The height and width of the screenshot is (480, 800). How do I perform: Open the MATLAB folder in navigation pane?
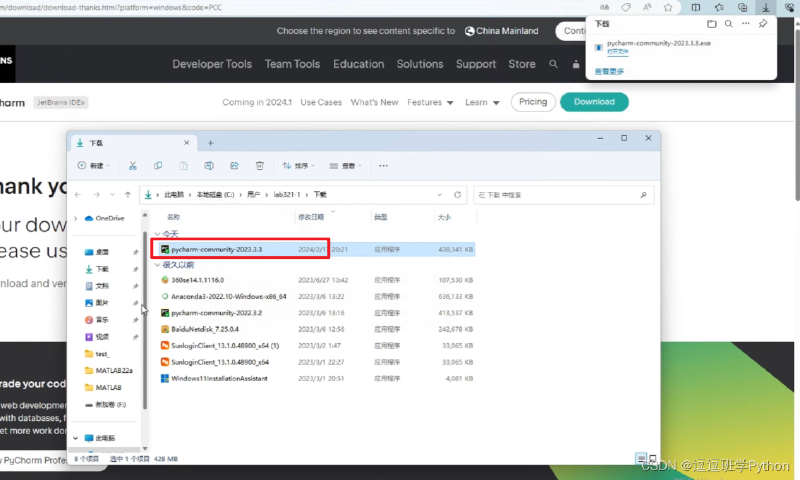click(104, 388)
